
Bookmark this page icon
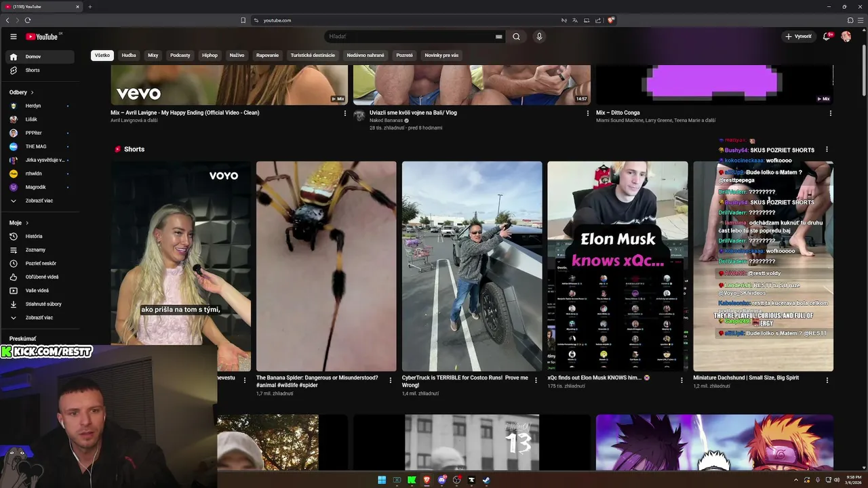pos(243,20)
